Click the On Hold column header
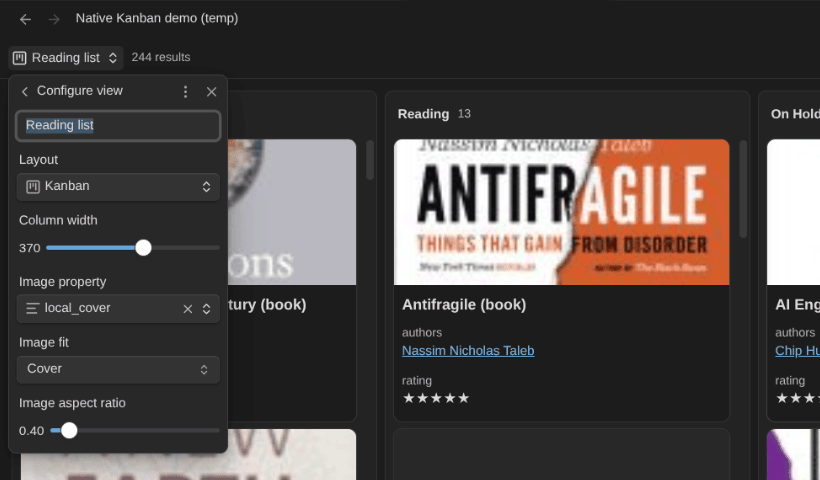This screenshot has width=820, height=480. point(795,114)
